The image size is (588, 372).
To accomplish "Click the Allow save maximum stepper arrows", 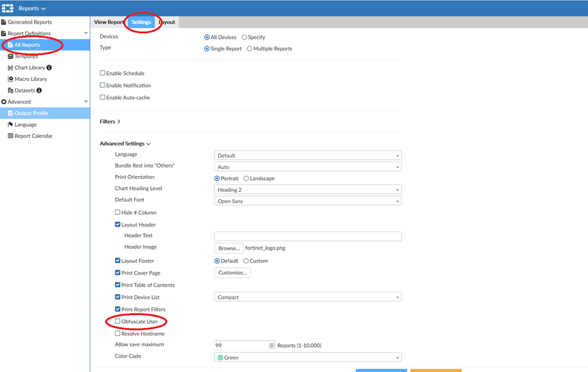I will coord(272,345).
